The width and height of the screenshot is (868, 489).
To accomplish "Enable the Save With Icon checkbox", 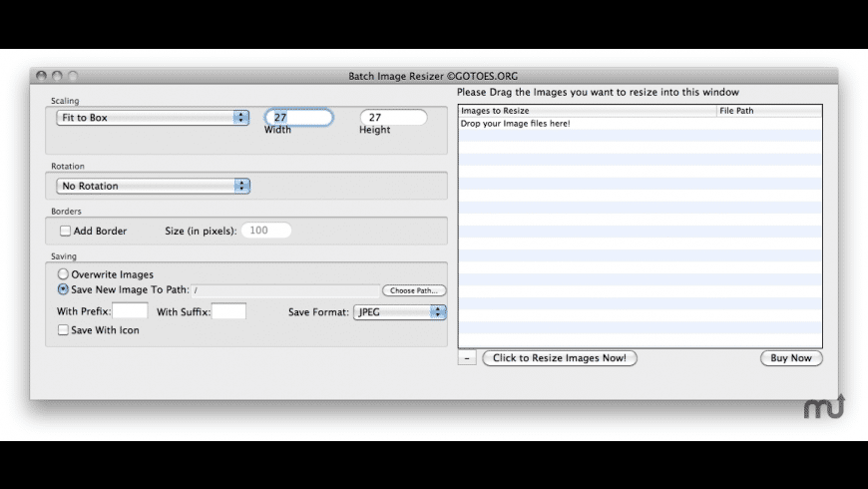I will point(63,330).
